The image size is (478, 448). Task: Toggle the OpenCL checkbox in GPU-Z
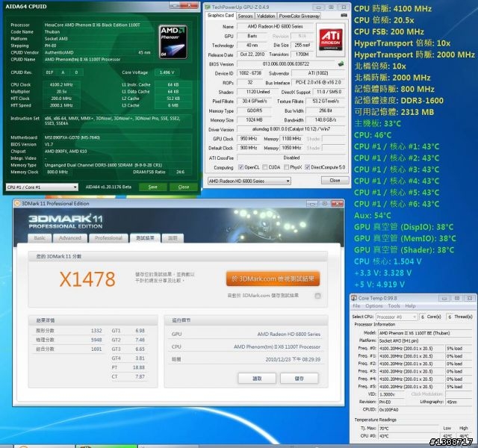pos(240,167)
